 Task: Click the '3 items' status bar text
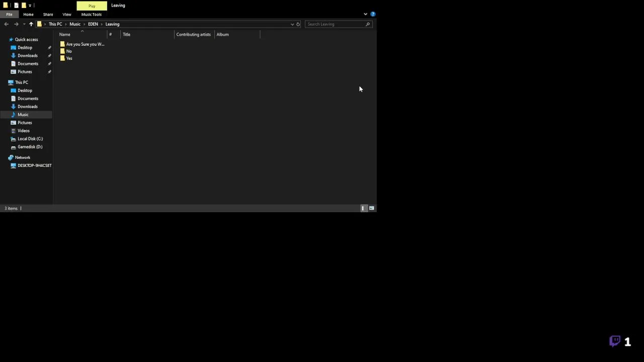coord(11,208)
